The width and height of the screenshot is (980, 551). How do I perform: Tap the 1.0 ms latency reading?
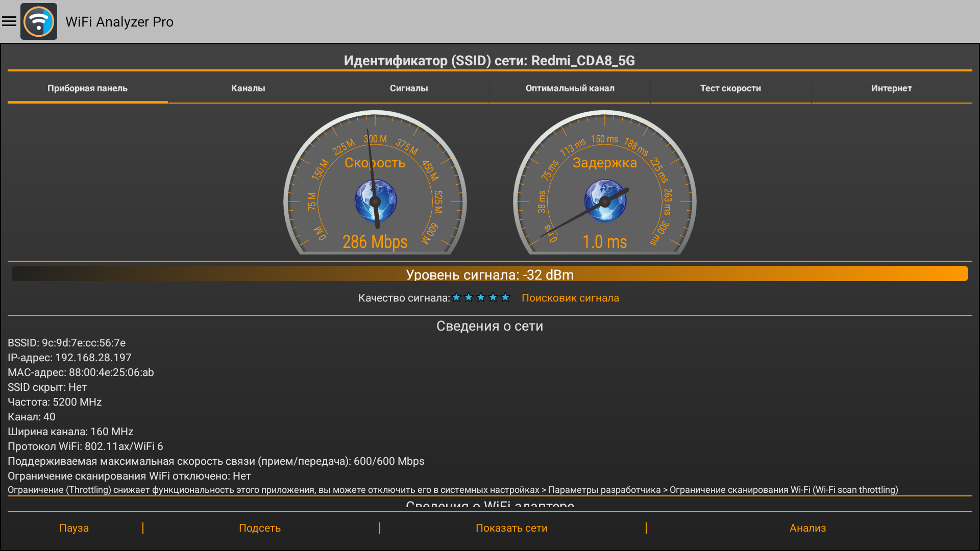click(605, 242)
